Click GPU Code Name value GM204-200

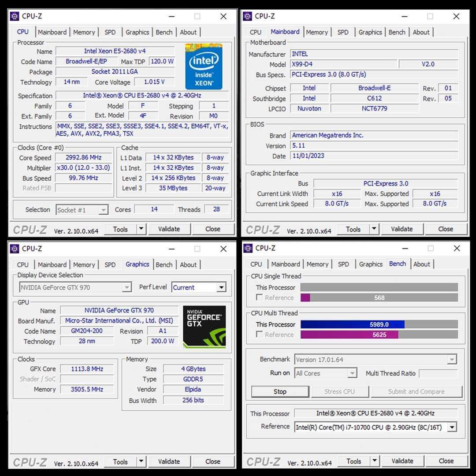click(x=87, y=331)
